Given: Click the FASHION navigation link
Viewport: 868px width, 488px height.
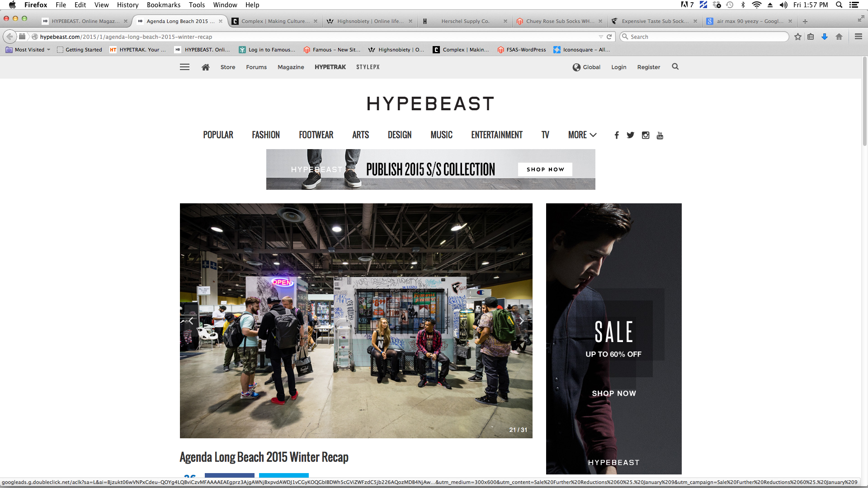Looking at the screenshot, I should point(266,135).
